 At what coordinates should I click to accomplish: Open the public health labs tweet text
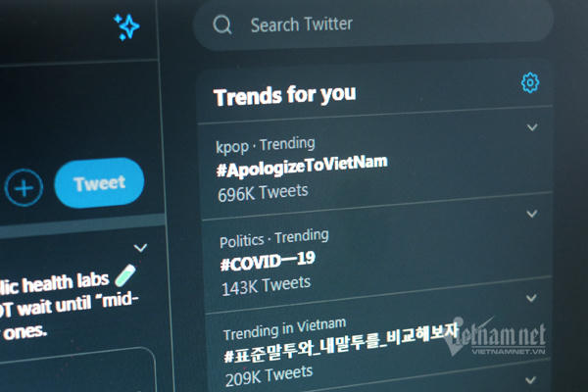[68, 306]
